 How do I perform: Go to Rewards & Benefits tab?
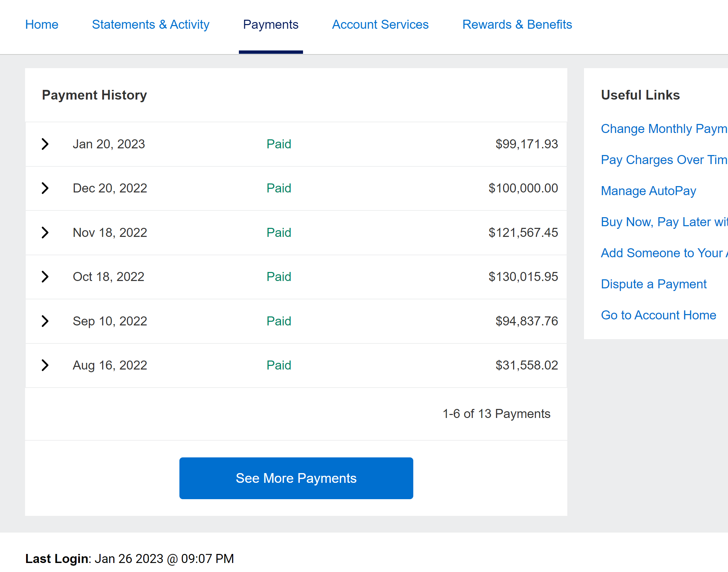click(x=517, y=24)
